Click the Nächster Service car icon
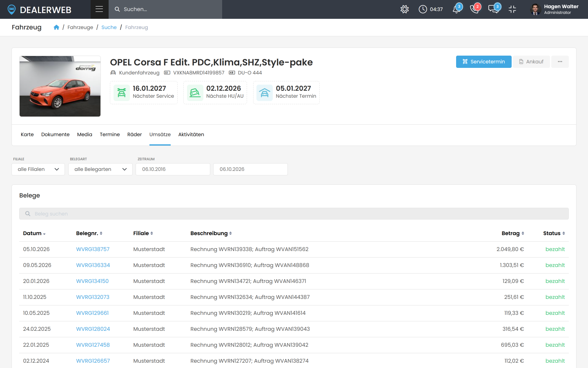Viewport: 588px width, 368px height. [122, 92]
